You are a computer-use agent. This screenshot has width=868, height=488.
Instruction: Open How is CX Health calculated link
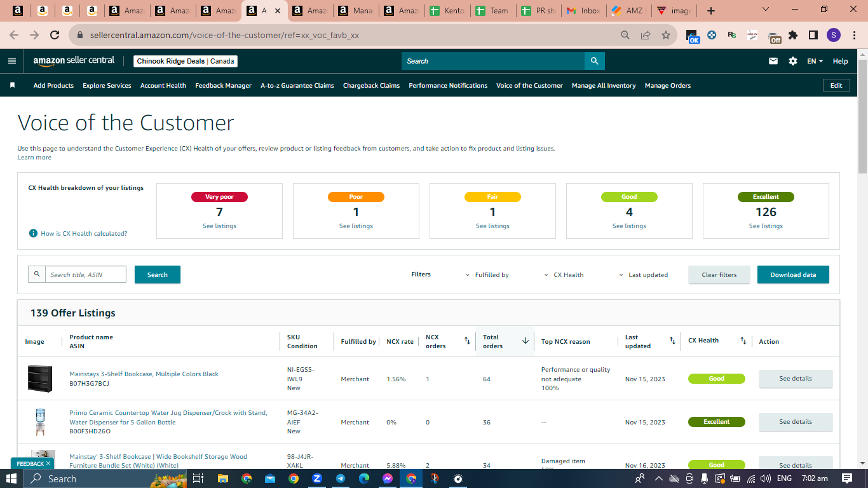point(84,234)
